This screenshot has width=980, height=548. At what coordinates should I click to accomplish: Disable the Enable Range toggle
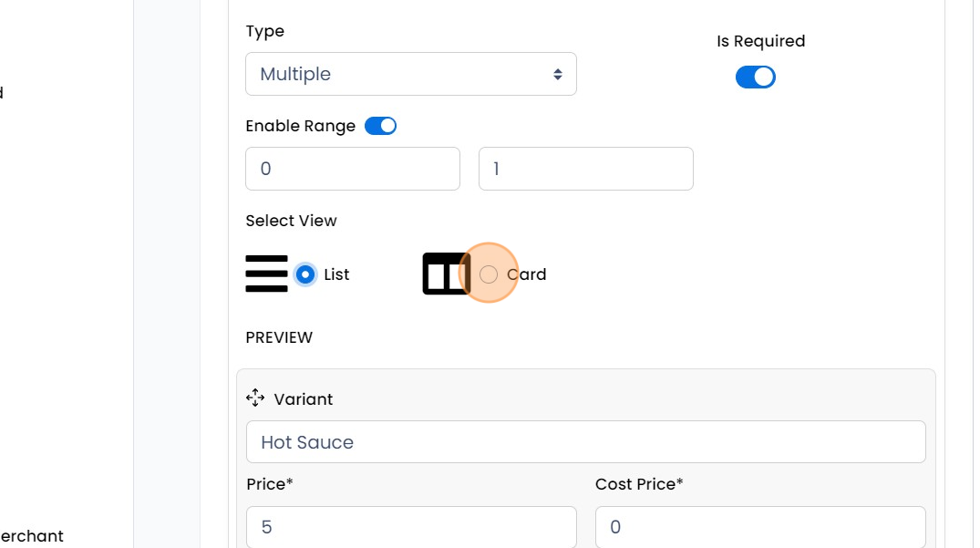[380, 125]
